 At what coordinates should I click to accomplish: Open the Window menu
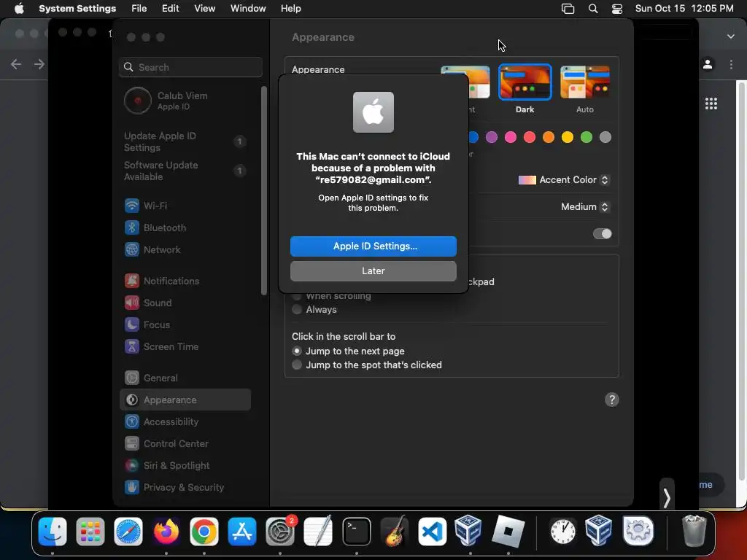tap(248, 9)
